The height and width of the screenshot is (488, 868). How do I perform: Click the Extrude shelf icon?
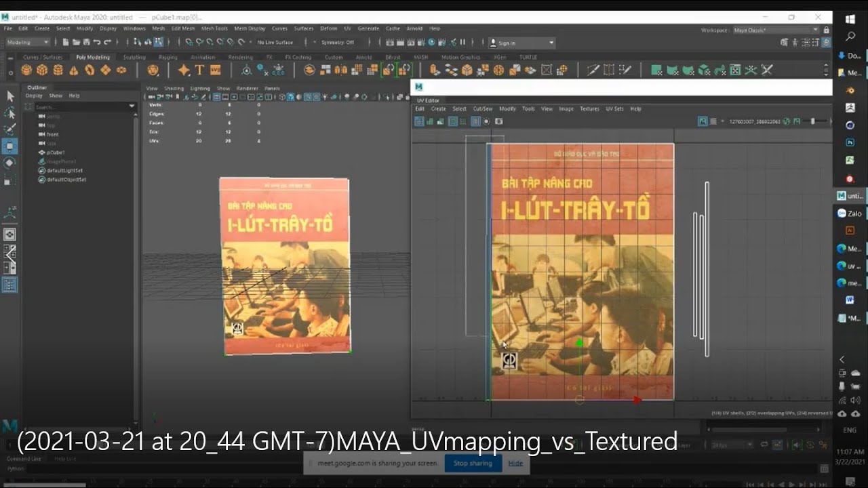tap(435, 70)
